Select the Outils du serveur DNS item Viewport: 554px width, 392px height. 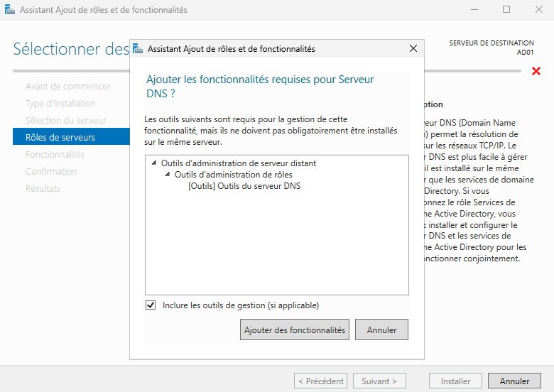[x=245, y=186]
